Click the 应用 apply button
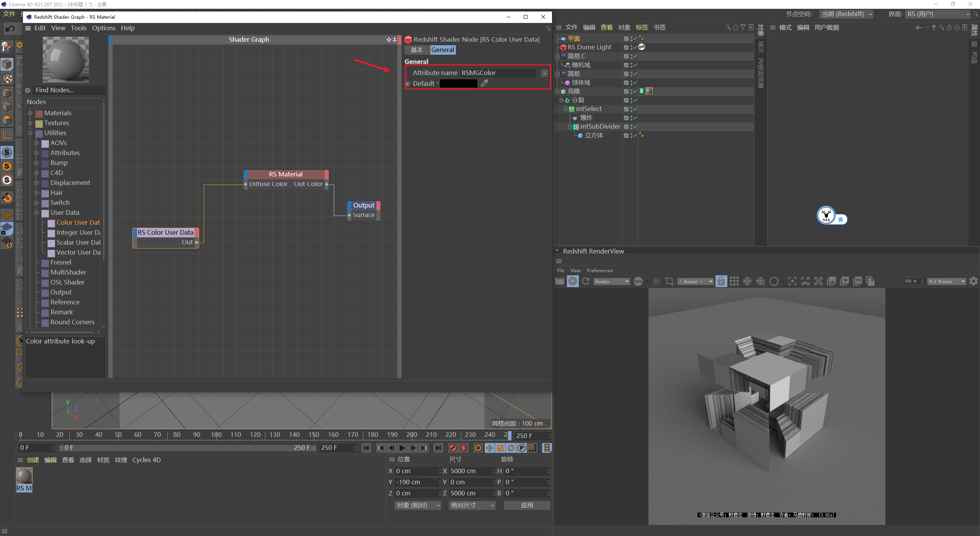Screen dimensions: 980x536 (527, 505)
